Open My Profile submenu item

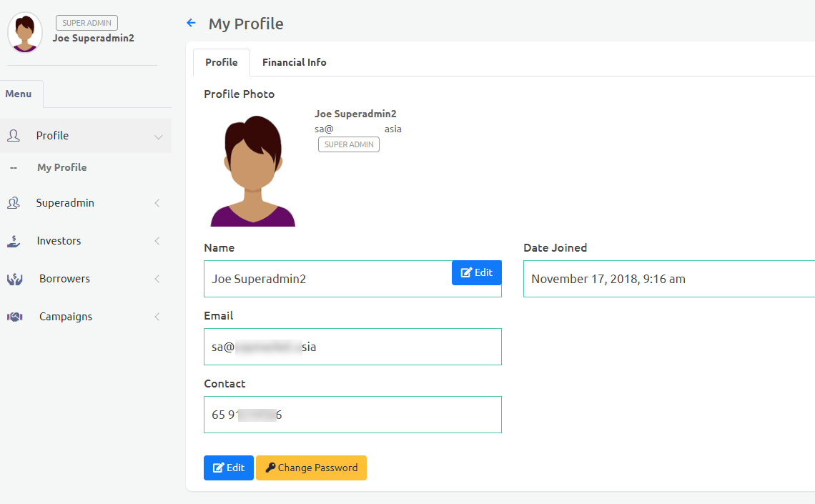click(62, 167)
